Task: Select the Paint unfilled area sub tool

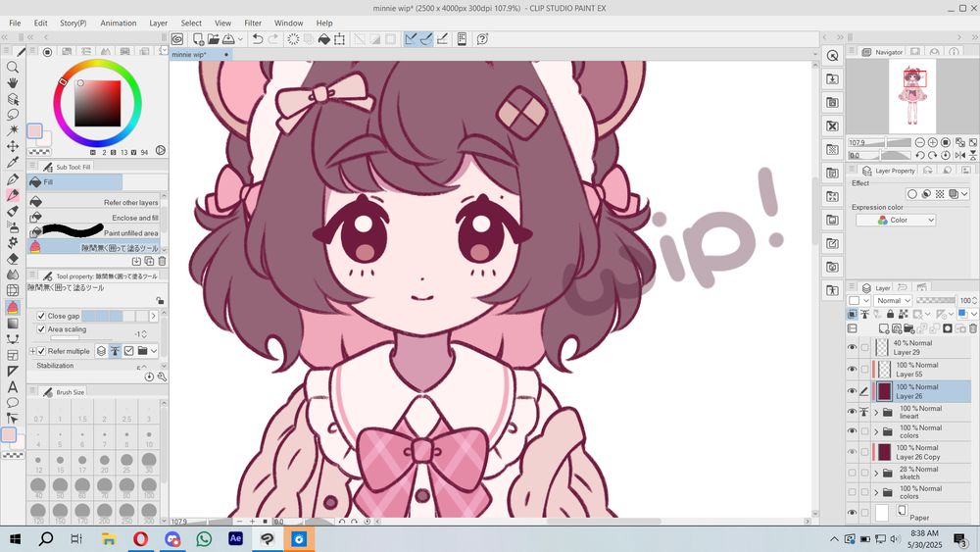Action: click(97, 232)
